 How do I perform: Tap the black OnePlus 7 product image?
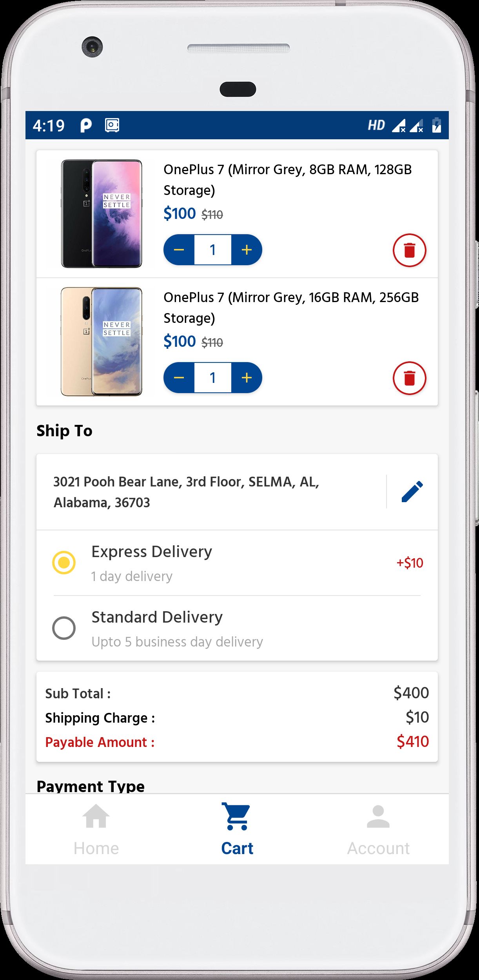coord(102,214)
